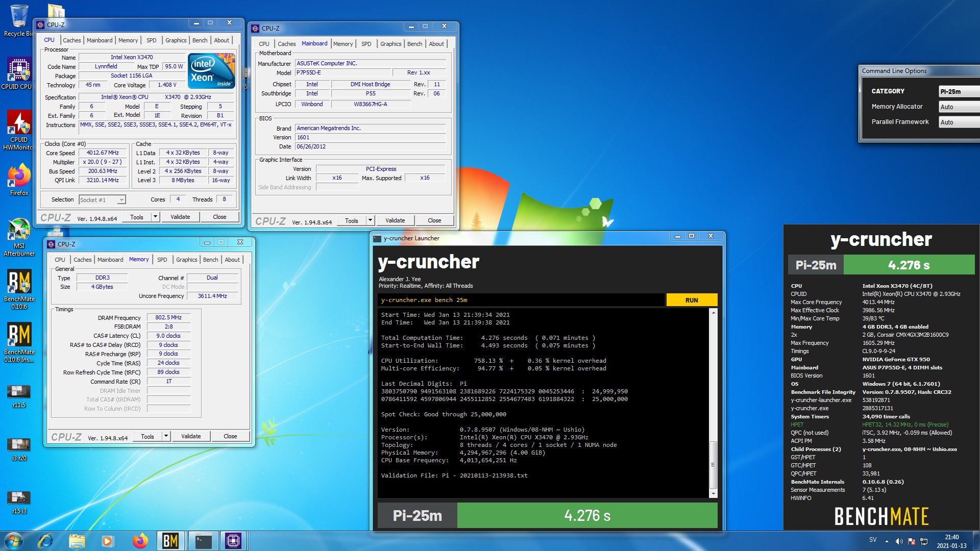980x551 pixels.
Task: Open the Parallel Framework dropdown
Action: coord(959,122)
